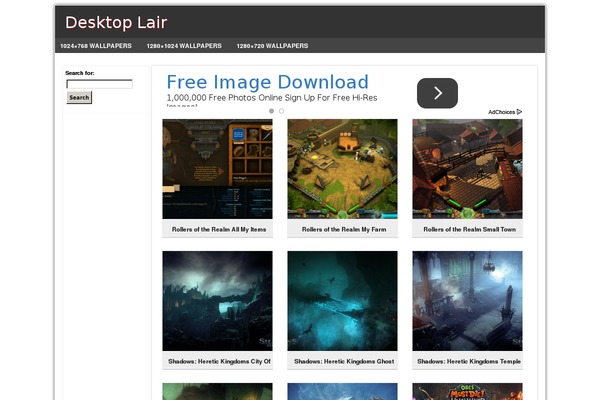Click the Rollers of the Realm All My Items caption
Viewport: 600px width, 400px height.
(219, 230)
